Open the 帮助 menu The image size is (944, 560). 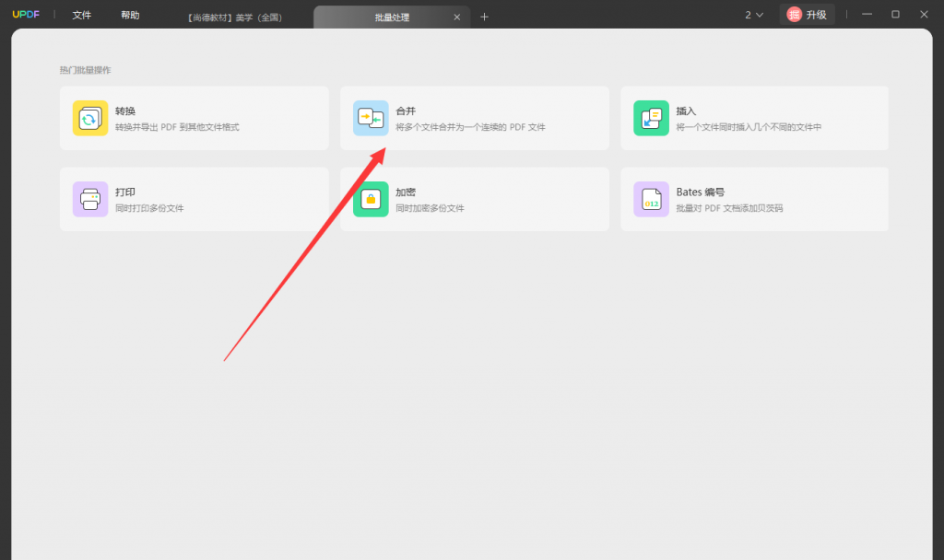130,15
